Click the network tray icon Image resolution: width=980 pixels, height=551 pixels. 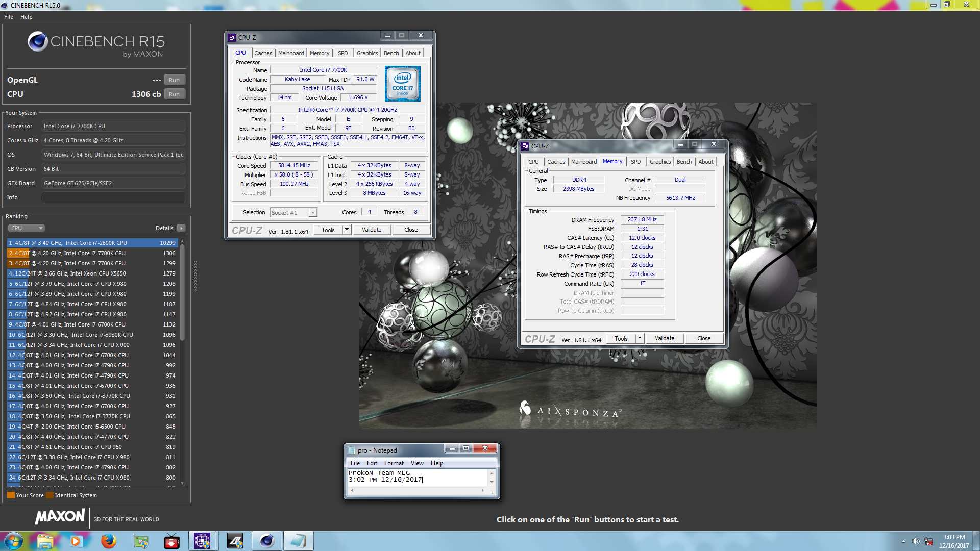928,541
